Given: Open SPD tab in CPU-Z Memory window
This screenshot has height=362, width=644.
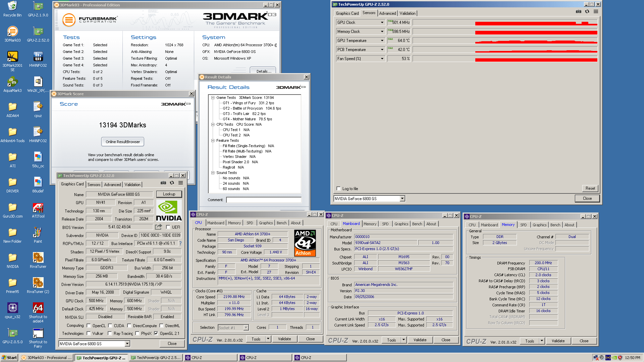Looking at the screenshot, I should pos(523,225).
